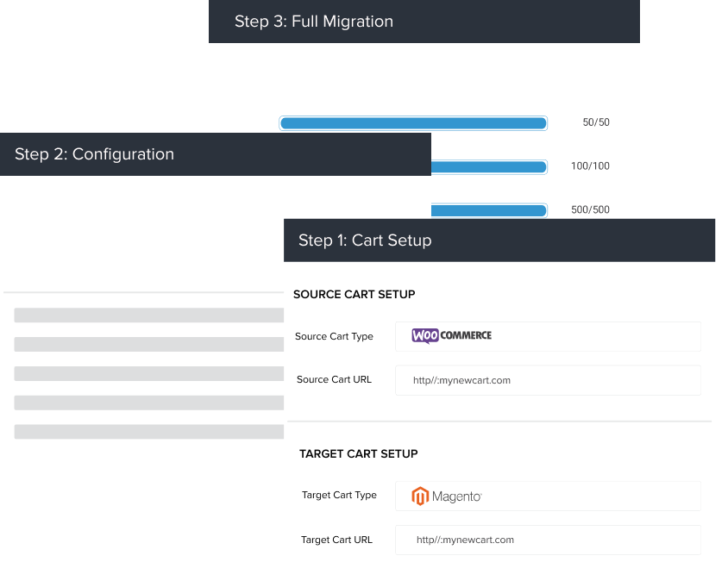Viewport: 728px width, 562px height.
Task: Select WooCommerce as source cart type
Action: (548, 336)
